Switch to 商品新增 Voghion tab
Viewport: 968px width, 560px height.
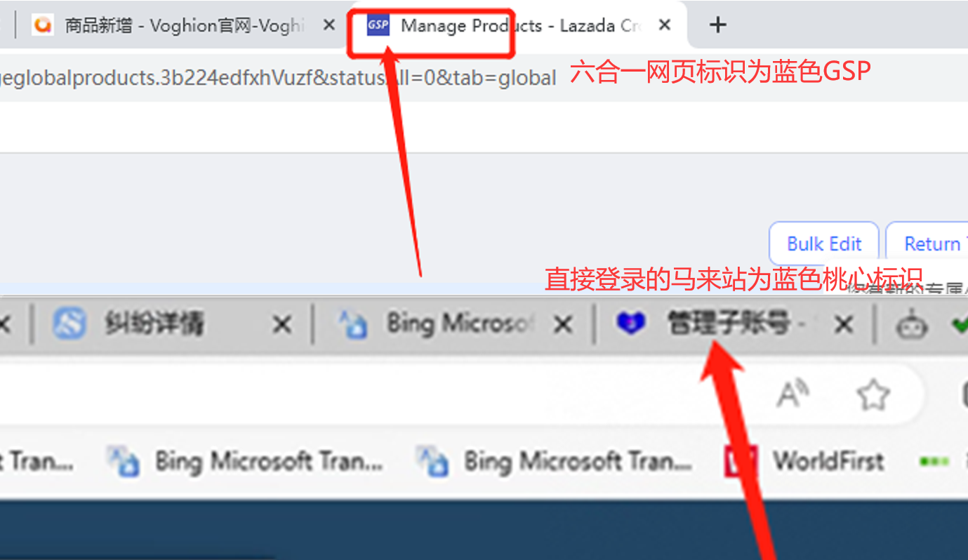pos(185,25)
